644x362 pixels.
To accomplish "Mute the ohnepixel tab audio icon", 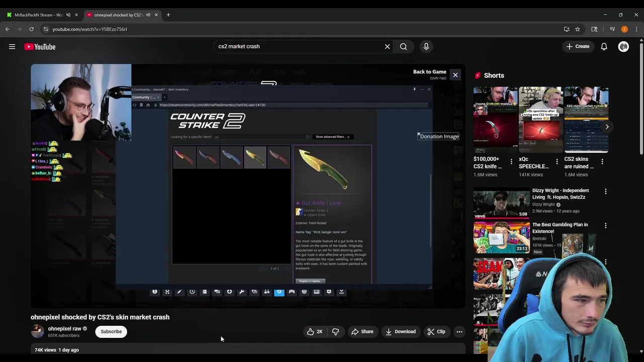I will tap(148, 15).
